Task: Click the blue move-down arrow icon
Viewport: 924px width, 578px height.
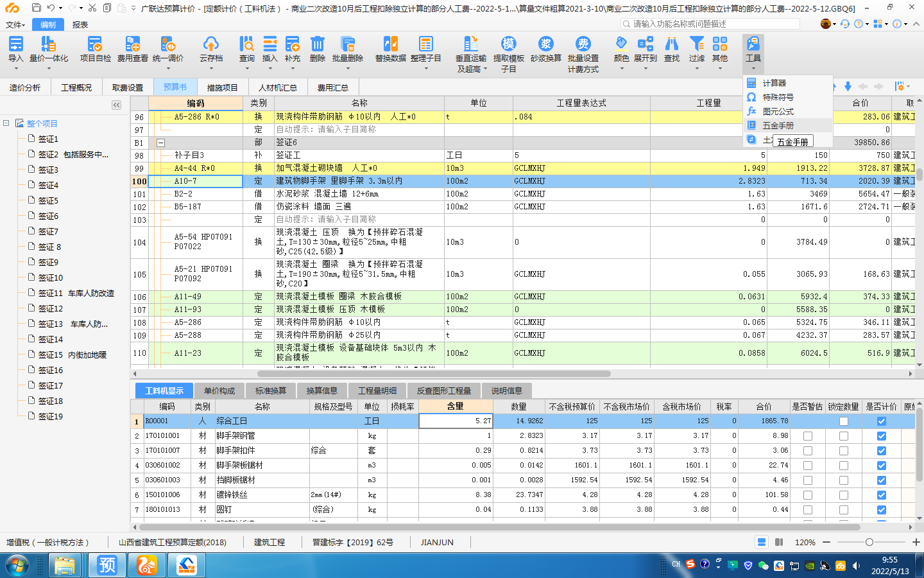Action: click(848, 86)
